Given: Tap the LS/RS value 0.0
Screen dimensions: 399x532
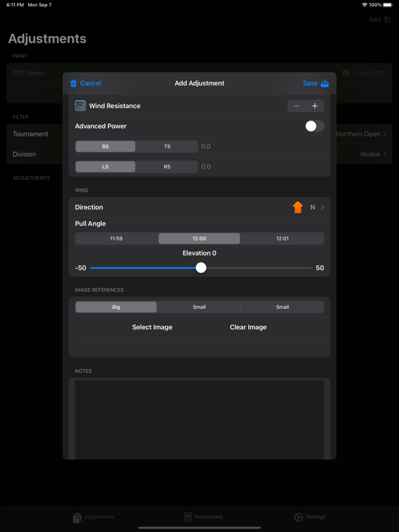Looking at the screenshot, I should [x=206, y=166].
